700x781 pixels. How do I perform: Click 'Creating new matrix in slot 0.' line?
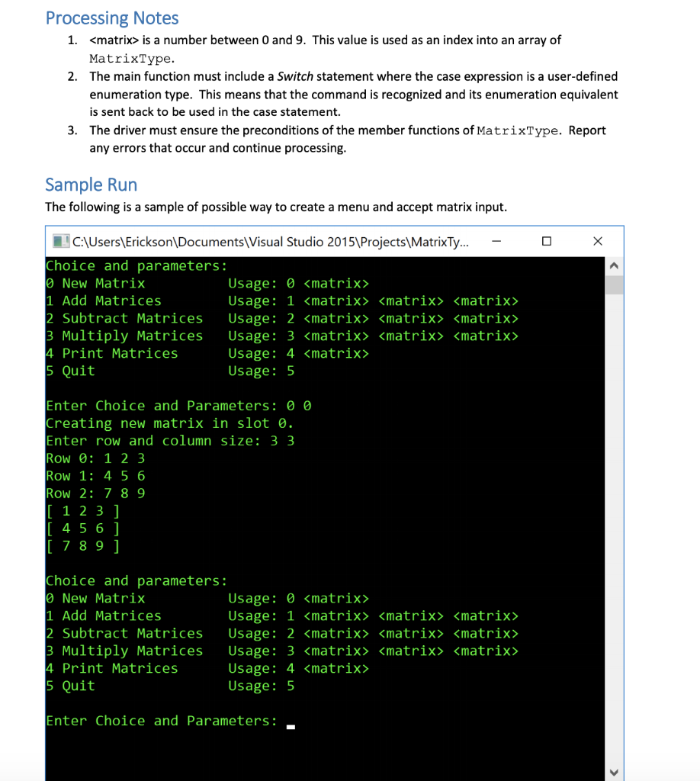170,423
